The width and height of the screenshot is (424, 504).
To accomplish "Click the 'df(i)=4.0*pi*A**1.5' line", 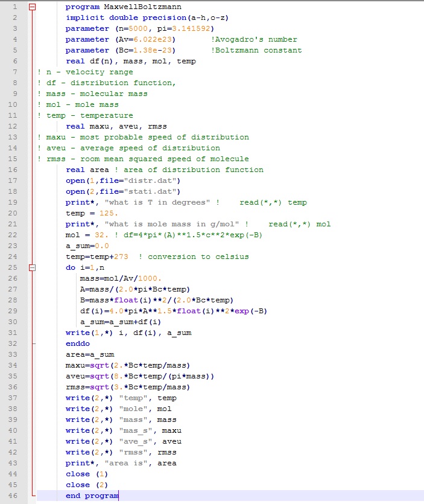I will [x=174, y=311].
